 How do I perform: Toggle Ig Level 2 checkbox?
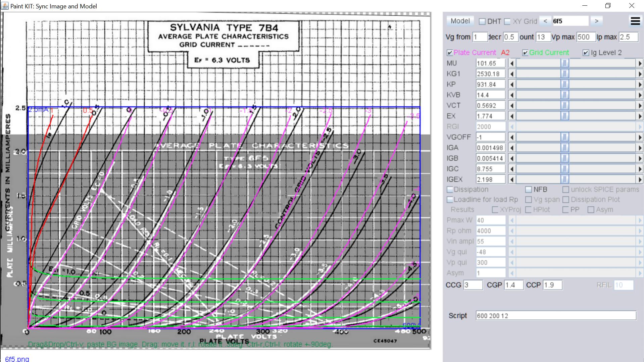pos(586,53)
